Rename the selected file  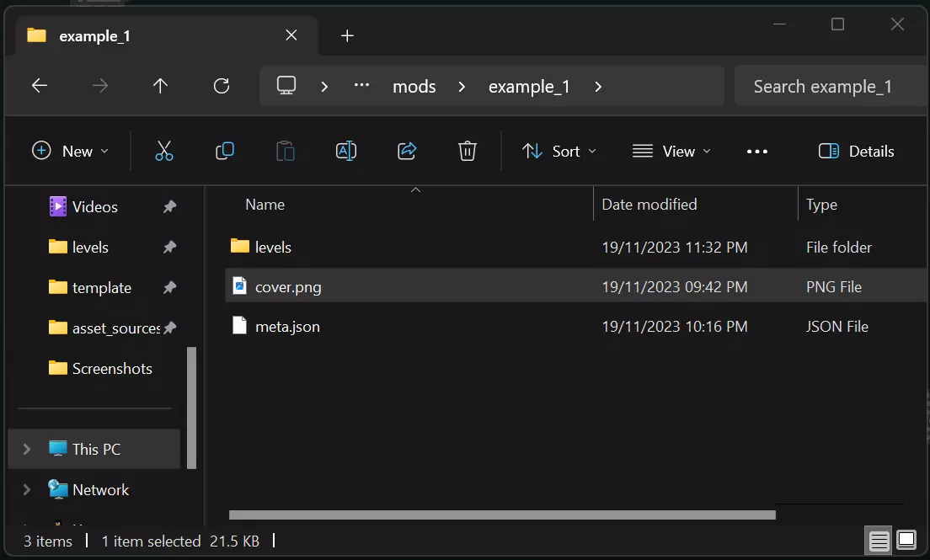point(346,152)
